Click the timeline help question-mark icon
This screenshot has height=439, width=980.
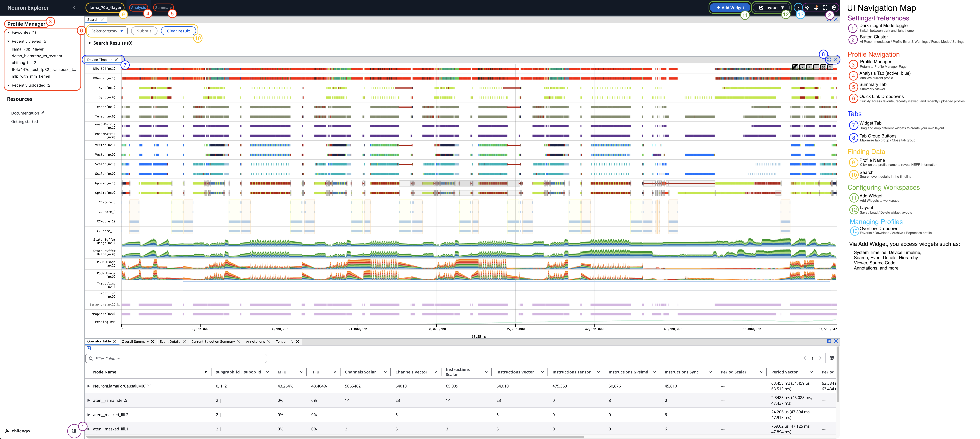(830, 67)
